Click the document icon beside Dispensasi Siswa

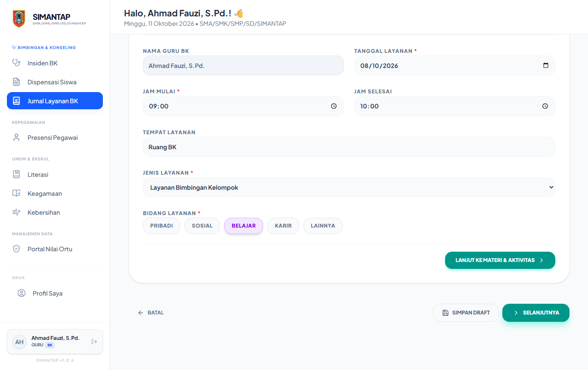[x=16, y=82]
